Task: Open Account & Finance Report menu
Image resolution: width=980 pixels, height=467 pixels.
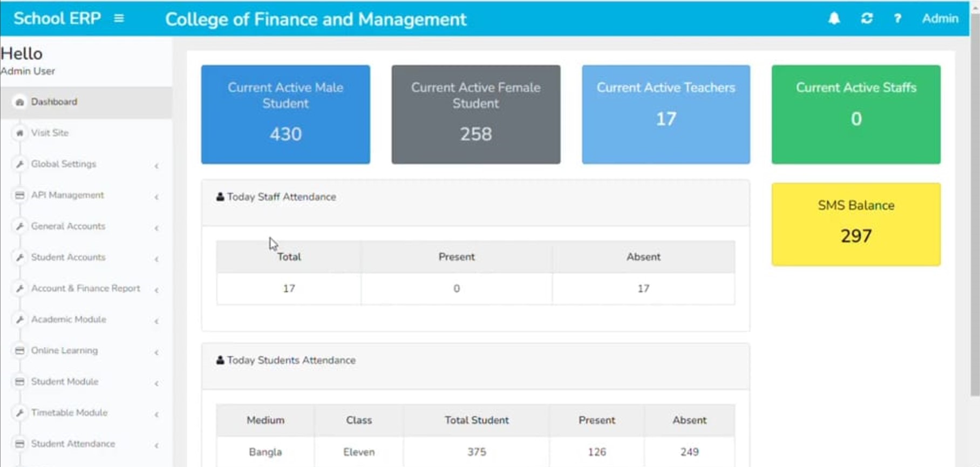Action: point(85,288)
